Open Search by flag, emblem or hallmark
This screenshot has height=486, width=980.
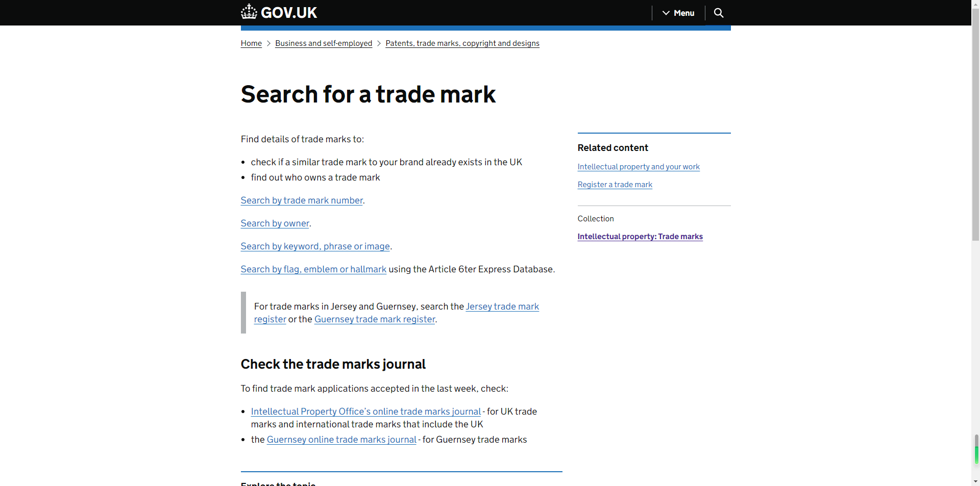pos(313,269)
